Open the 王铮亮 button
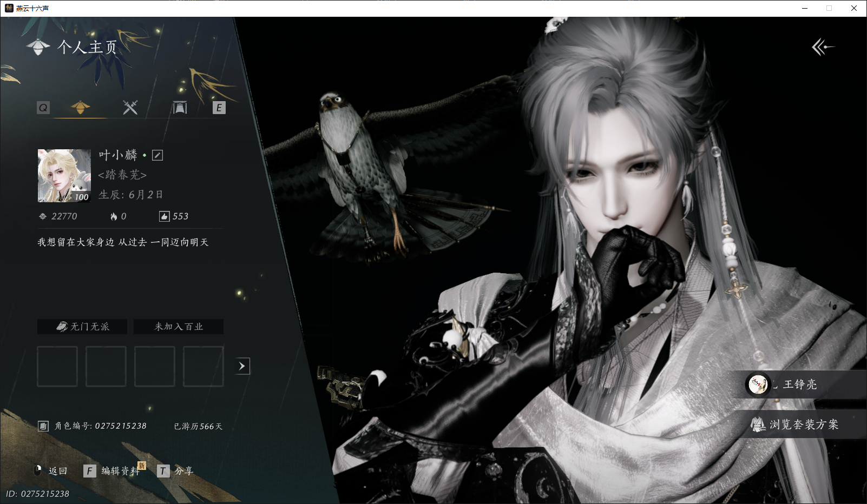867x504 pixels. pyautogui.click(x=801, y=384)
